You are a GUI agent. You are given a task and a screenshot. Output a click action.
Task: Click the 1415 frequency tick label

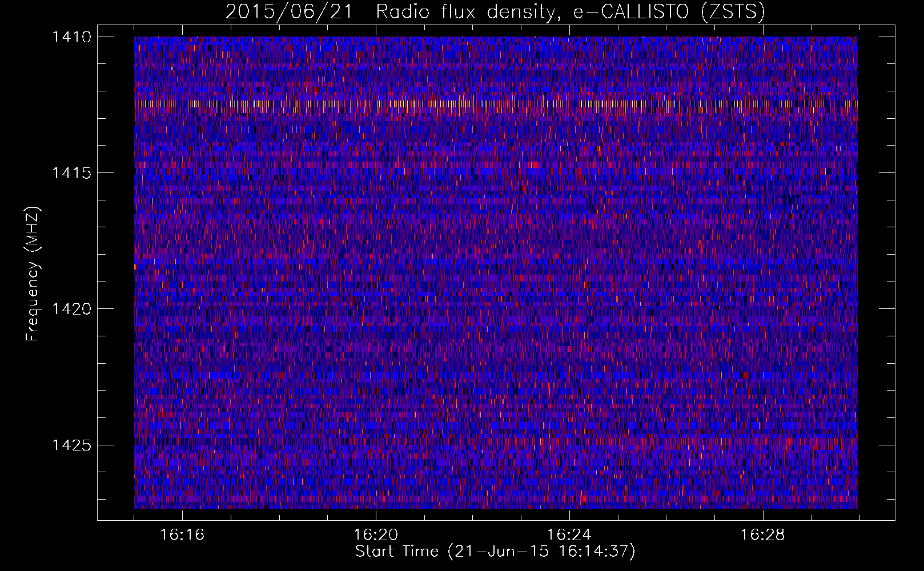click(x=71, y=173)
